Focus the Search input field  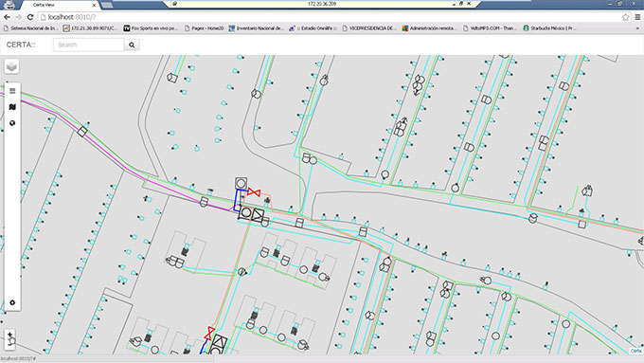(89, 45)
